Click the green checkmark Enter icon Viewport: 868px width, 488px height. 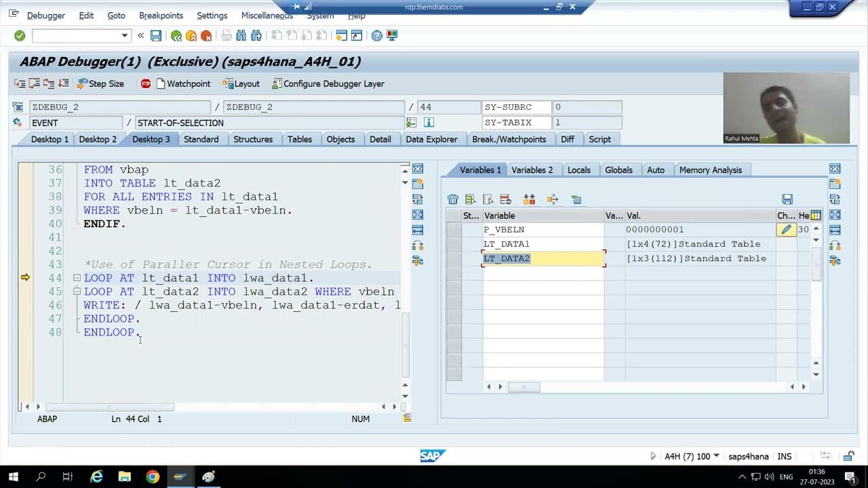point(20,35)
